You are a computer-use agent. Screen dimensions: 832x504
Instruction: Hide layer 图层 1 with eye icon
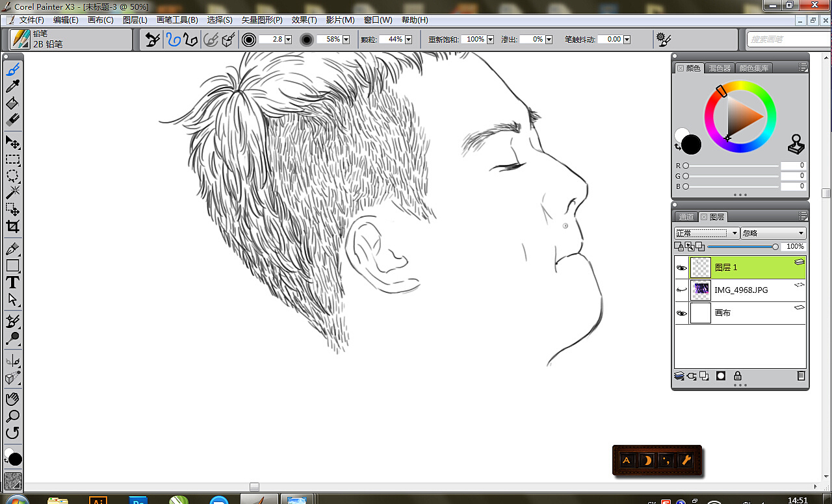(x=681, y=268)
